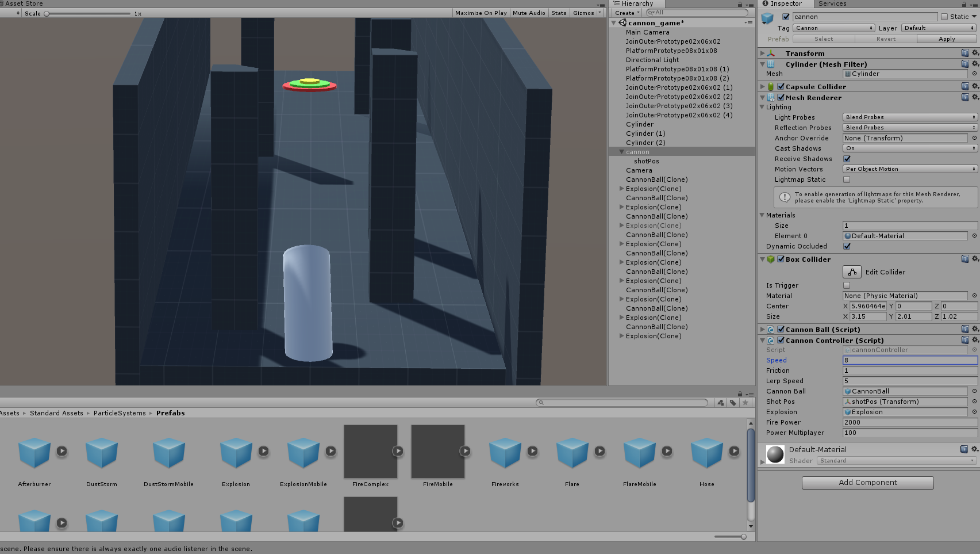Open Motion Vectors dropdown

(910, 169)
